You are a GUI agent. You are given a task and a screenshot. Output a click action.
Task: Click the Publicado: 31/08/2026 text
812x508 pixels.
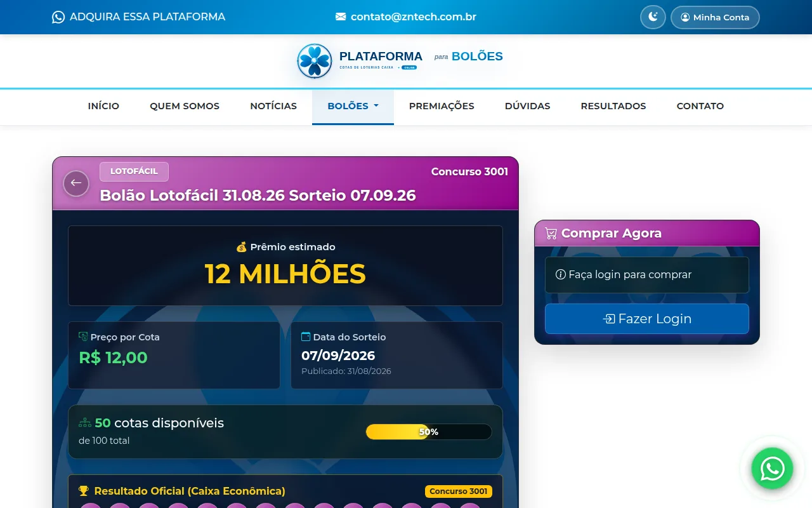click(x=346, y=371)
